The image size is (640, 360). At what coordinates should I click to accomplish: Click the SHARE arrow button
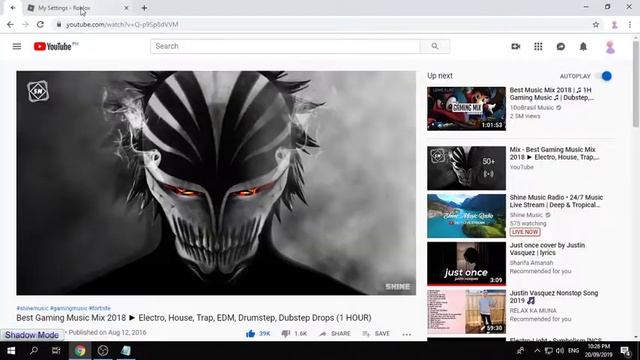click(x=335, y=333)
